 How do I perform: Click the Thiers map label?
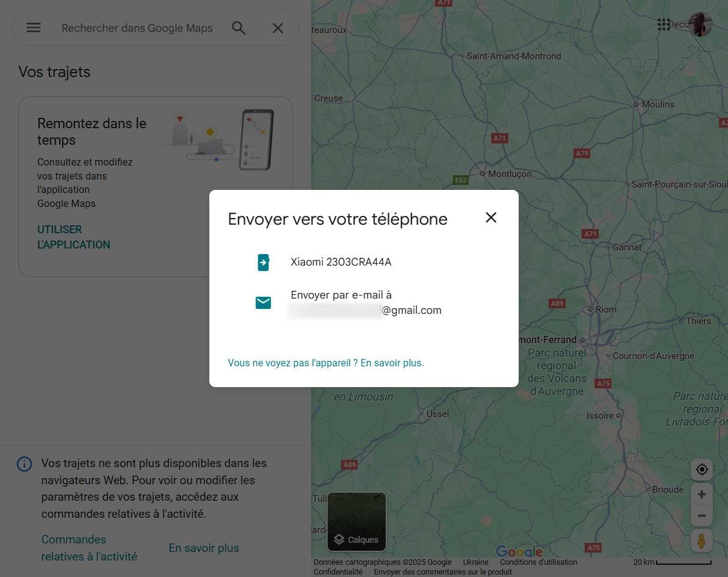click(x=698, y=321)
